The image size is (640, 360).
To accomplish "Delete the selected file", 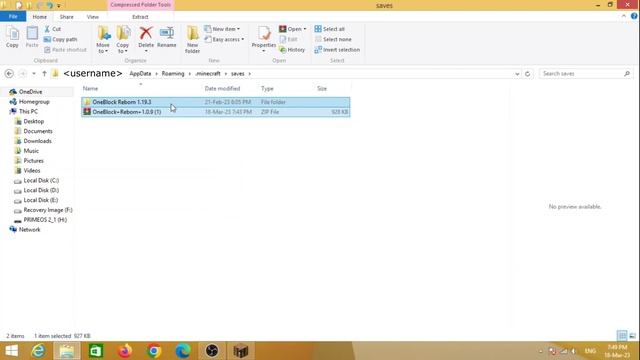I will pos(146,39).
